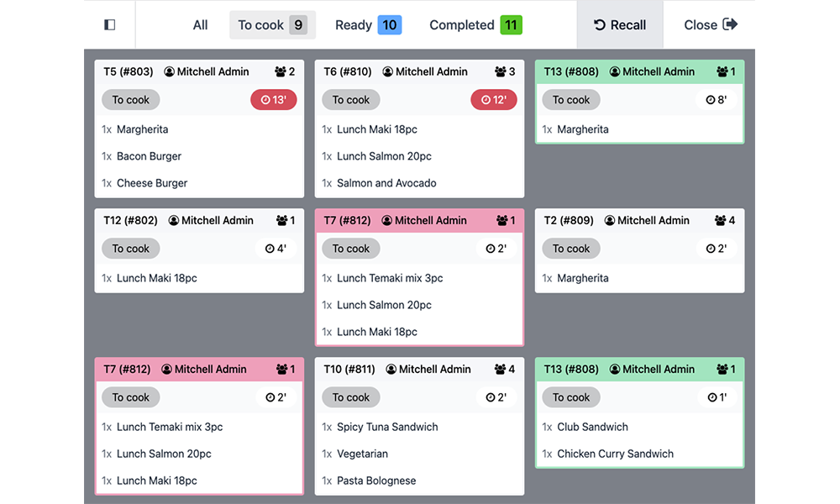Open the Ready tab
This screenshot has width=840, height=504.
click(368, 25)
